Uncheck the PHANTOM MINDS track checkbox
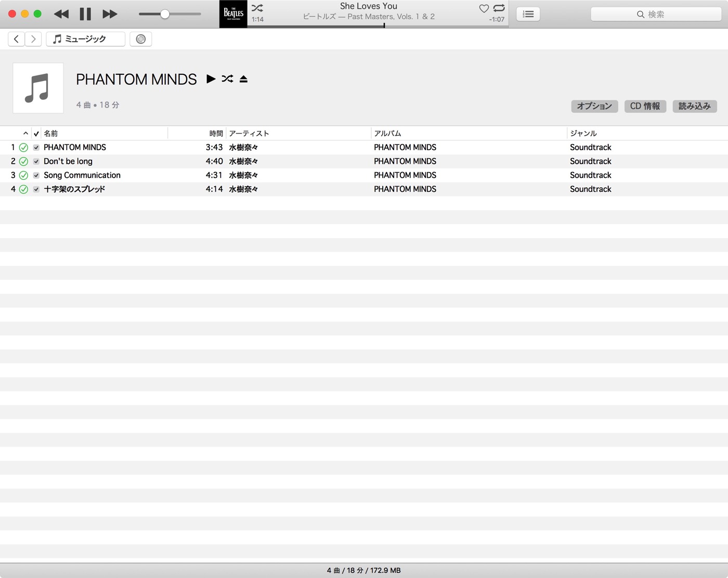 (x=36, y=148)
